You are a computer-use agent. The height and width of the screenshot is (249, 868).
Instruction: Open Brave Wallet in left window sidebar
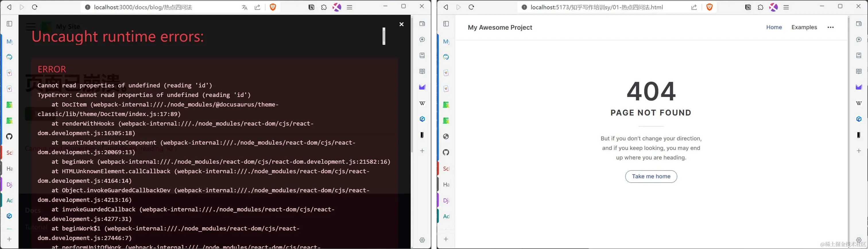tap(422, 24)
